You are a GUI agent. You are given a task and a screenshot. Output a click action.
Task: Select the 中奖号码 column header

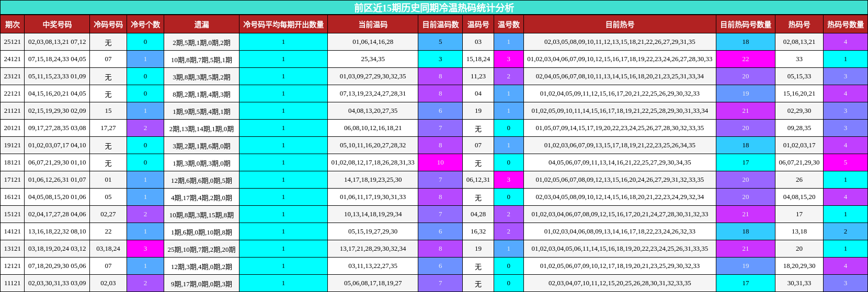tap(58, 25)
